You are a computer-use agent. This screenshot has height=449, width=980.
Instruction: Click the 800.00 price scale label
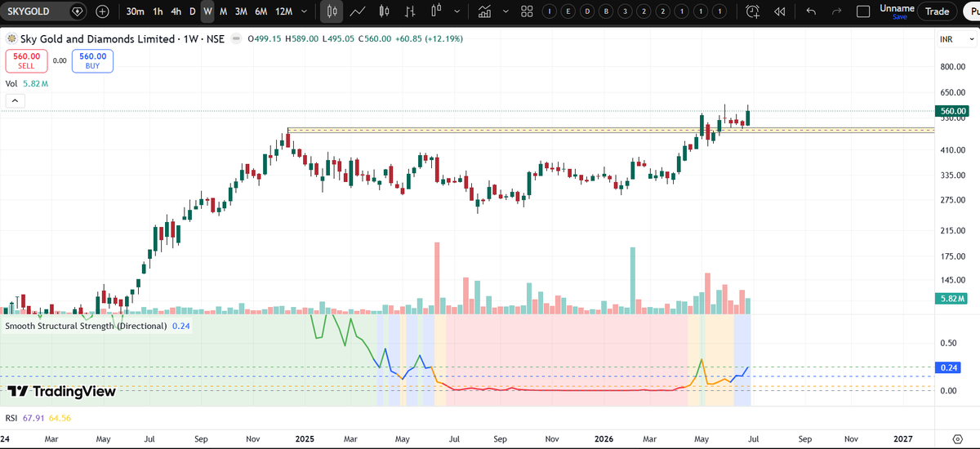[x=953, y=66]
